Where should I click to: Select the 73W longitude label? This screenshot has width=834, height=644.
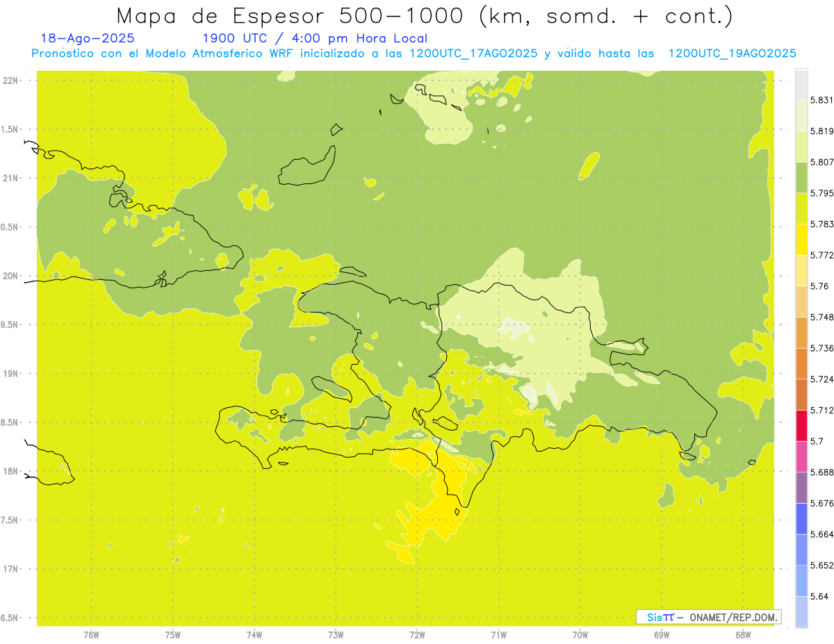336,635
